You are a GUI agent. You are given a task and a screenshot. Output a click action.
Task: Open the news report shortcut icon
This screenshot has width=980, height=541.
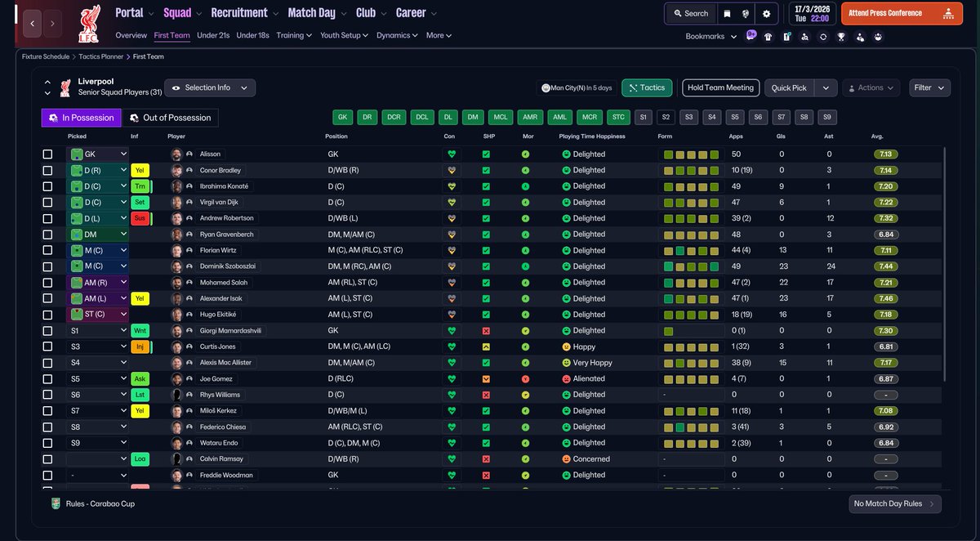(786, 37)
